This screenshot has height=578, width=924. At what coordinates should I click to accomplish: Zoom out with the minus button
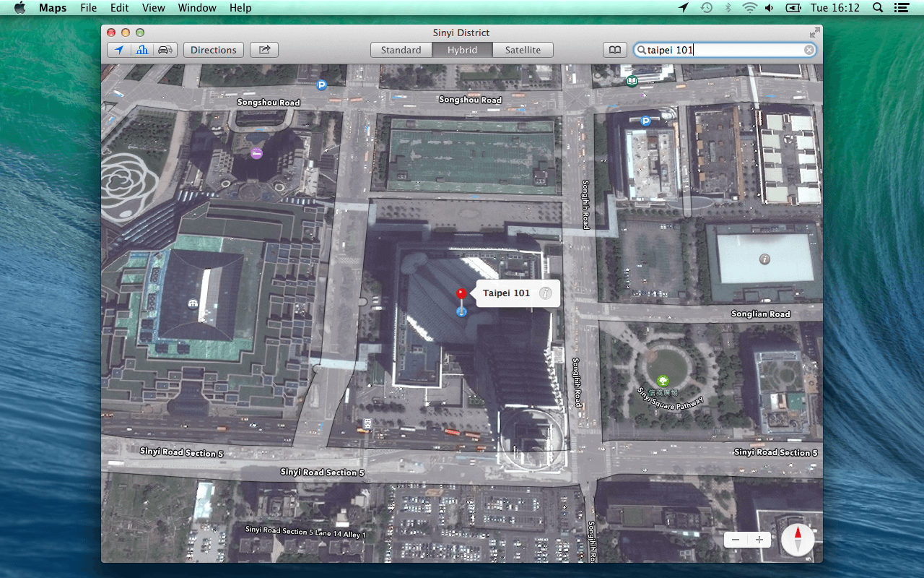point(736,540)
